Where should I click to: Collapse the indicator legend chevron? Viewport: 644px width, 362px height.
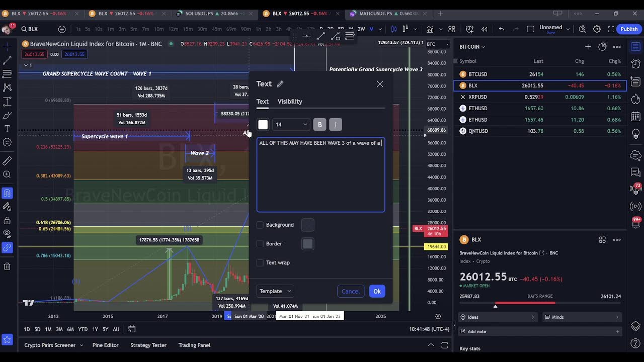pos(26,65)
